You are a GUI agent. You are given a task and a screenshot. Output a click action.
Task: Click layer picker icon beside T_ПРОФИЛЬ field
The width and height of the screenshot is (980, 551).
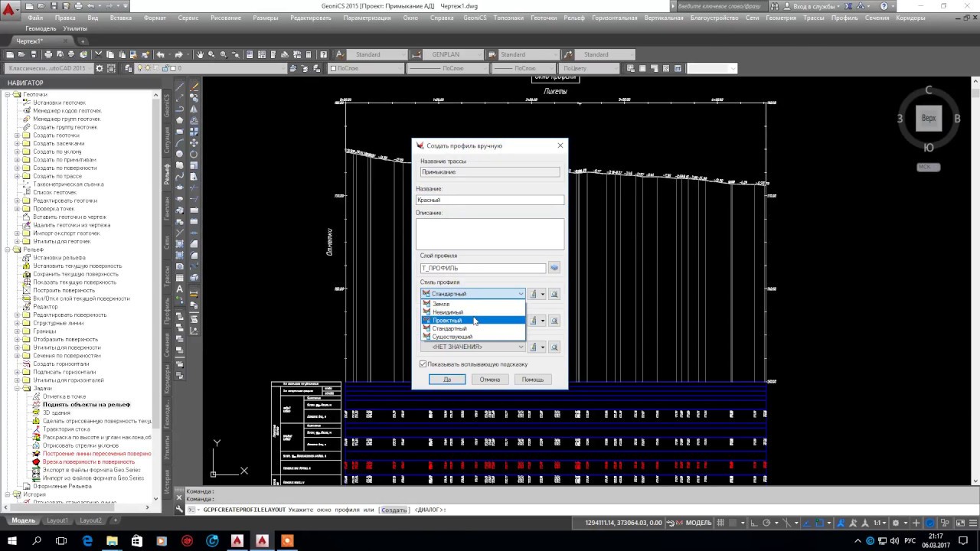click(554, 268)
